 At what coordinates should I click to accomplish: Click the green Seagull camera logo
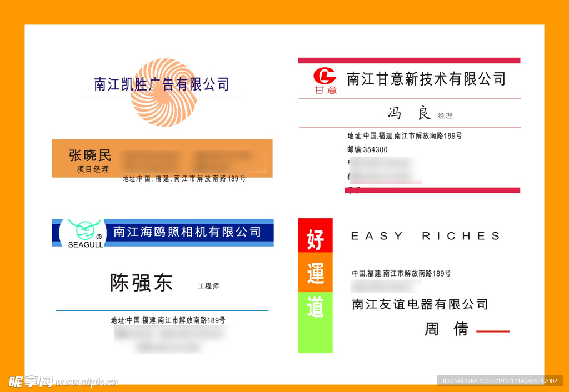point(85,233)
